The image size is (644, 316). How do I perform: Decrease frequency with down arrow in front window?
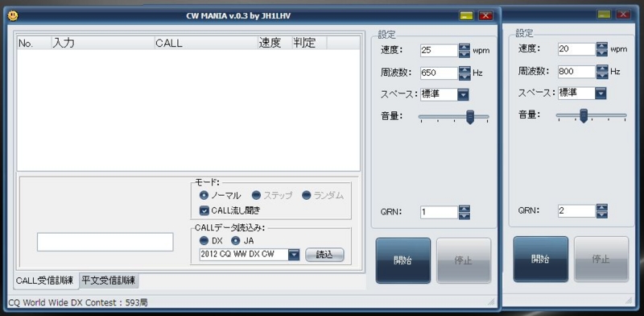pos(464,77)
